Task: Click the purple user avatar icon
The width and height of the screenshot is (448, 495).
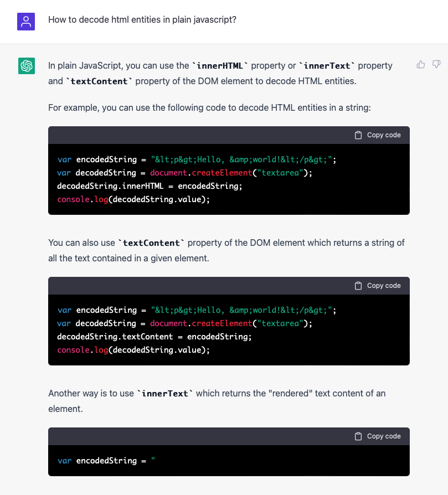Action: tap(25, 22)
